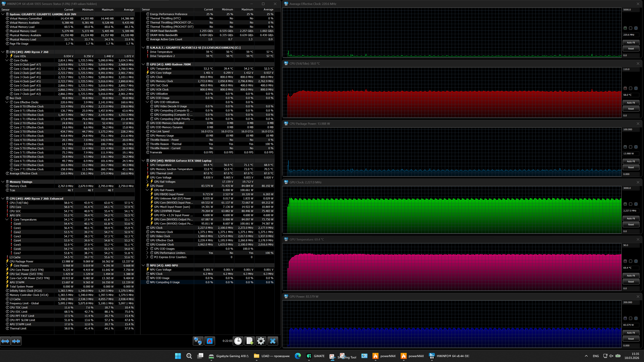Click the reset min/max clock icon
Screen dimensions: 644x362
coord(238,341)
